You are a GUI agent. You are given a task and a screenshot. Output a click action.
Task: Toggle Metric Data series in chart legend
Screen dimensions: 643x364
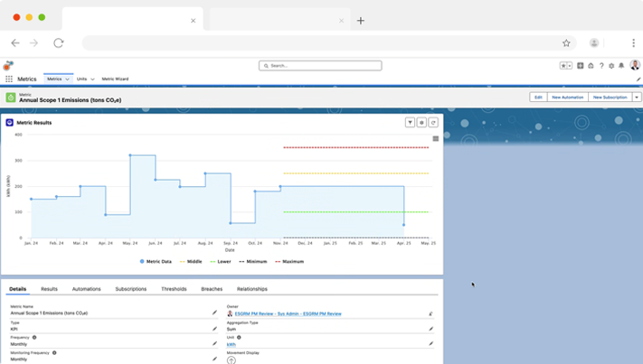tap(158, 261)
